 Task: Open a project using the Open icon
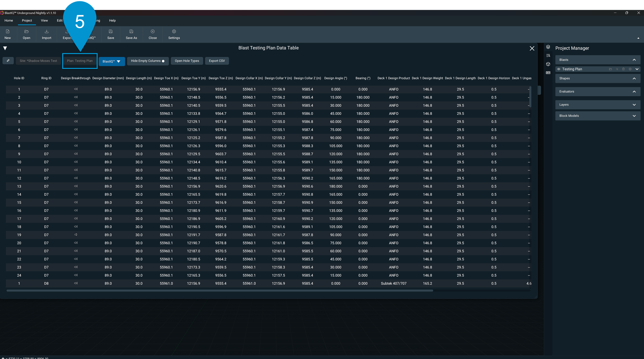coord(26,31)
